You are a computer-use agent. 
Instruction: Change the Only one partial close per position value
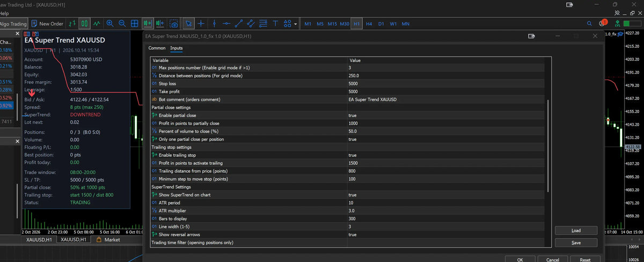point(445,139)
